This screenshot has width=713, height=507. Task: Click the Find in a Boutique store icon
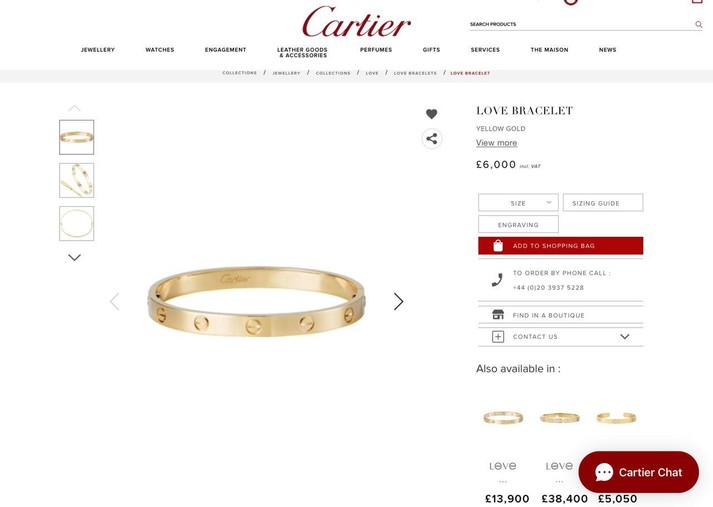coord(498,315)
